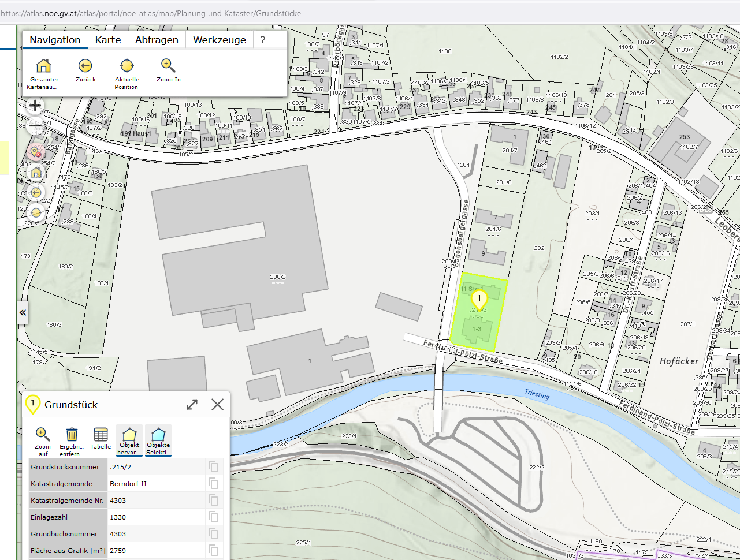Copy the Einlagezahl value 1330
Screen dimensions: 740x560
tap(214, 517)
